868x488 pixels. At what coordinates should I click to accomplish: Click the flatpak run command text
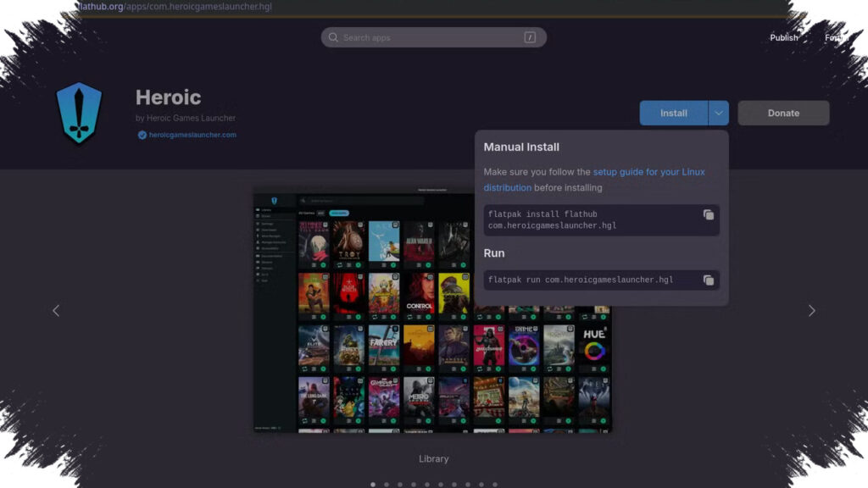pos(581,280)
